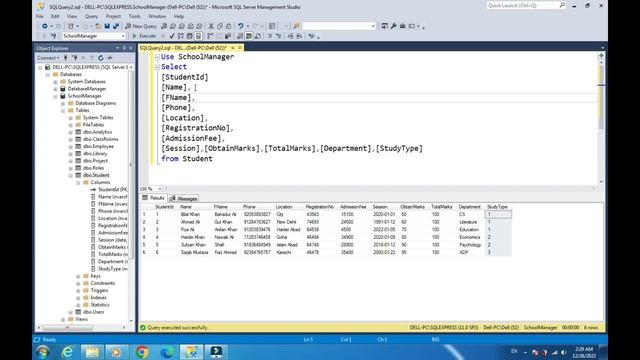Click the navigate backward circle icon
Screen dimensions: 640x360
pyautogui.click(x=44, y=26)
